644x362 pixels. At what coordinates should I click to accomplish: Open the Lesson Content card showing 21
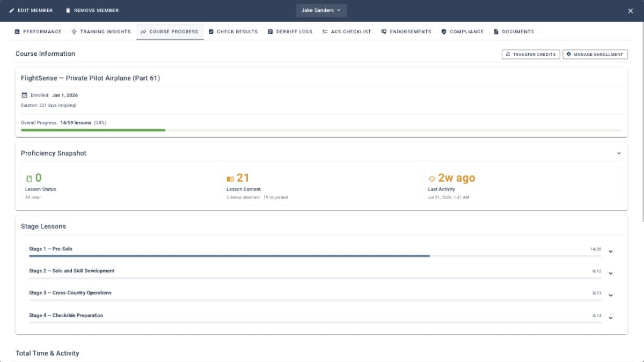321,185
